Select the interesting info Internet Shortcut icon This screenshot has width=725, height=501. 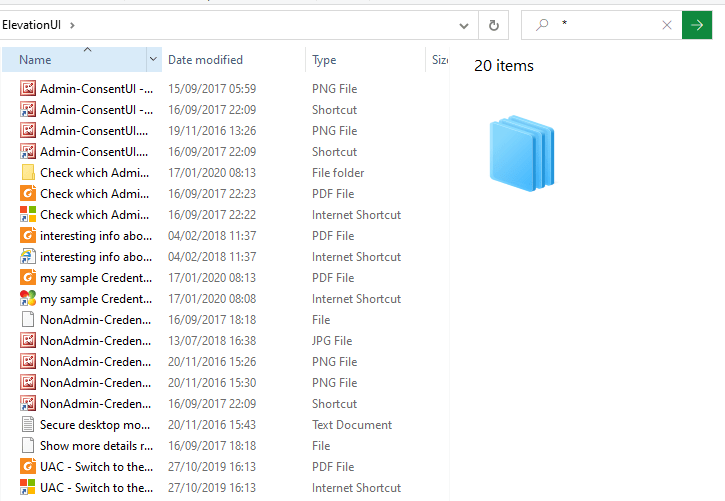[28, 257]
